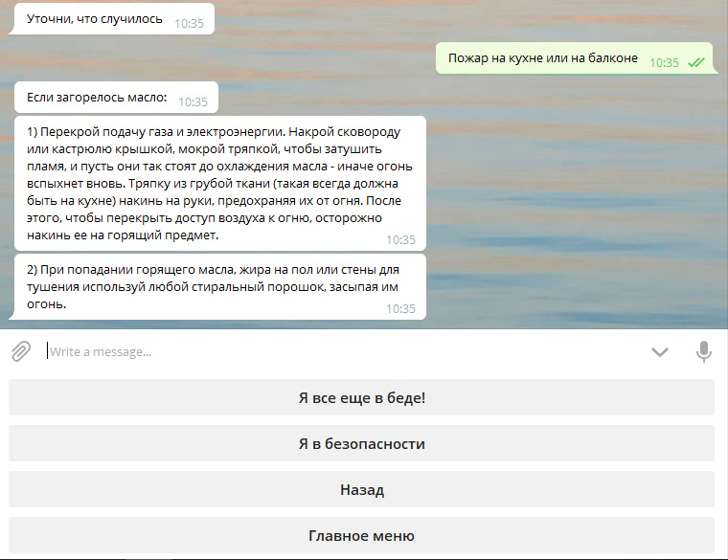This screenshot has height=560, width=728.
Task: Open "Главное меню" button
Action: (x=361, y=535)
